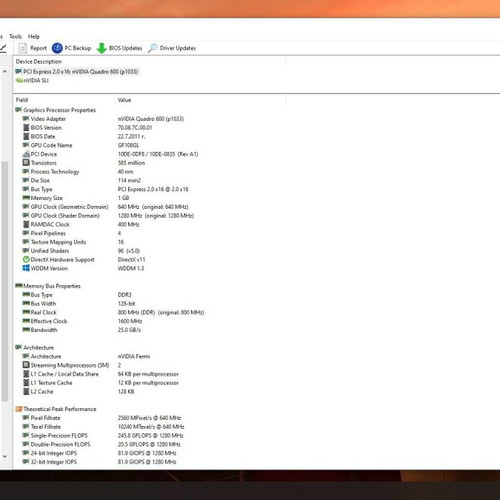Click the BIOS Version chip icon
The image size is (500, 500).
[26, 127]
